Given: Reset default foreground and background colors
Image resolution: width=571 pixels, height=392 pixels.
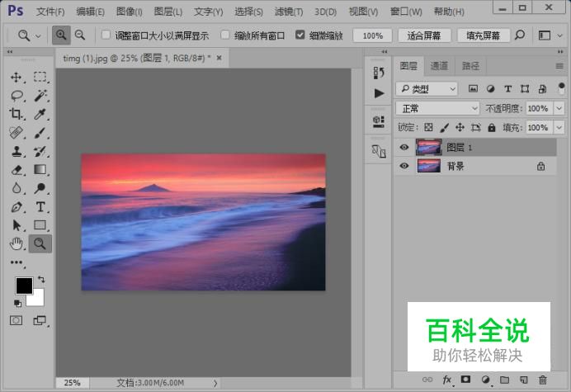Looking at the screenshot, I should 17,303.
